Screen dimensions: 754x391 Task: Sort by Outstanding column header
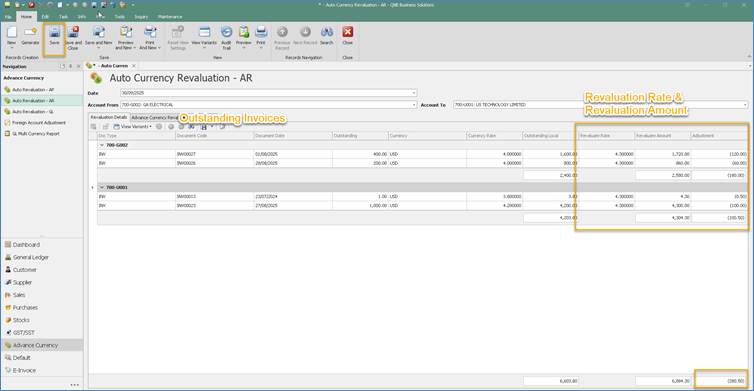point(360,136)
